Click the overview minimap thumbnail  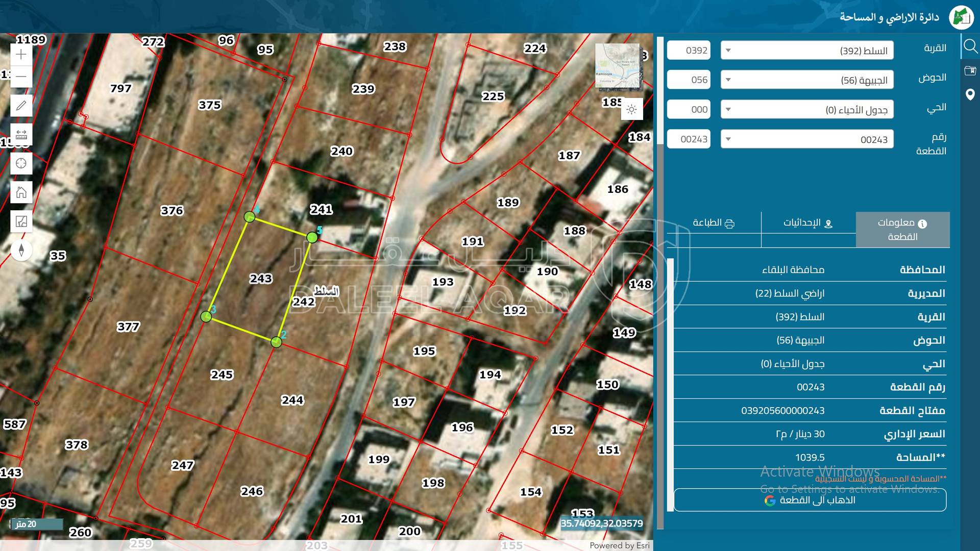coord(617,65)
